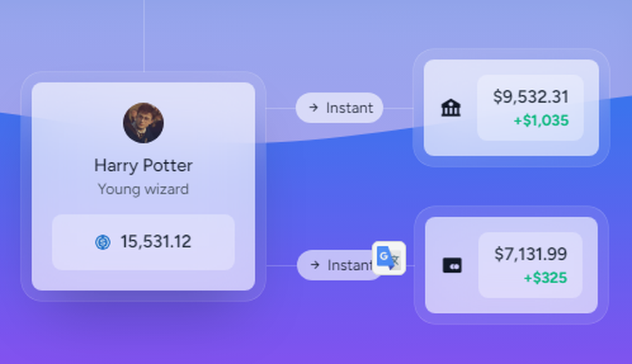Select the bank account balance badge

click(530, 108)
